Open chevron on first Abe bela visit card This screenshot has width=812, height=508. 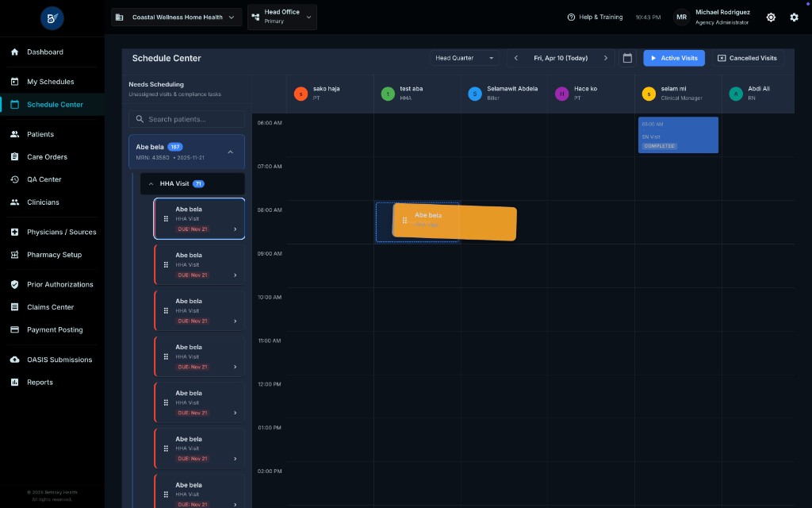[235, 229]
